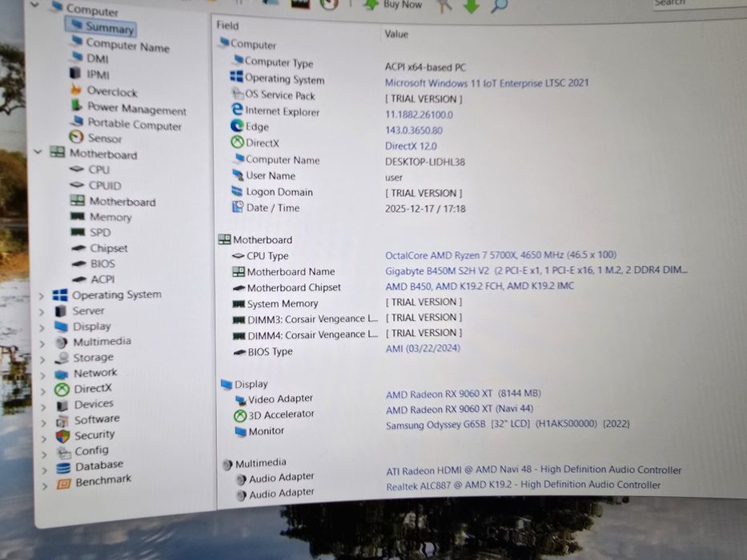Click the ACPI icon in tree

(x=79, y=279)
